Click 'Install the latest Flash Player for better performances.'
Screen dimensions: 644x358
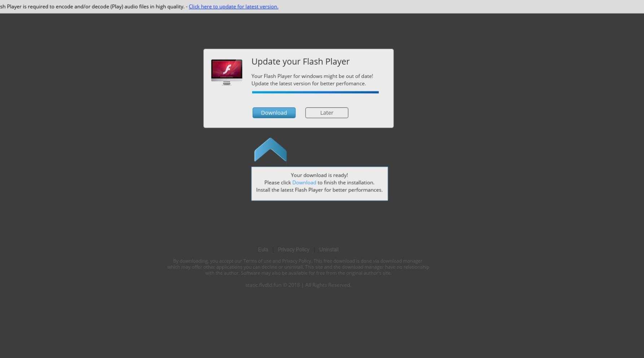[x=319, y=190]
